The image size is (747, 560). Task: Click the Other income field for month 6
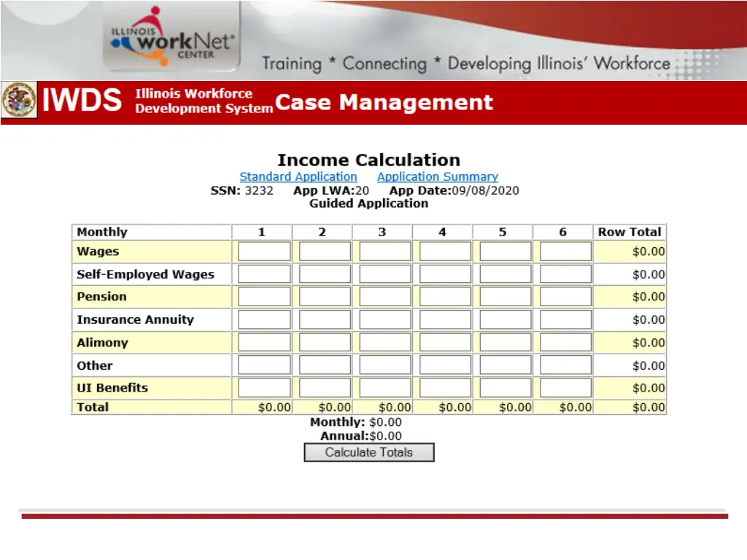[x=565, y=365]
